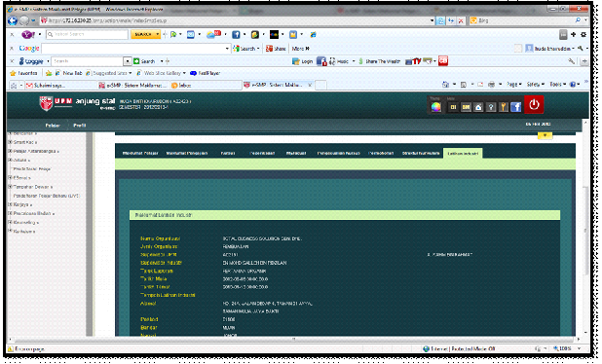This screenshot has width=602, height=364.
Task: Open the Facebook icon in portal header
Action: coord(516,107)
